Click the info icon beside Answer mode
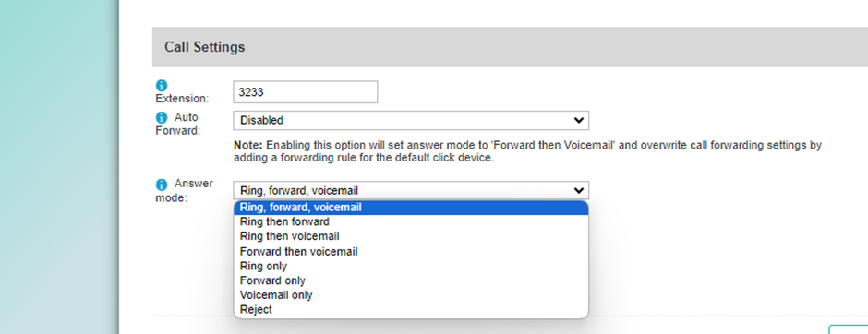Screen dimensions: 868x334 (161, 185)
